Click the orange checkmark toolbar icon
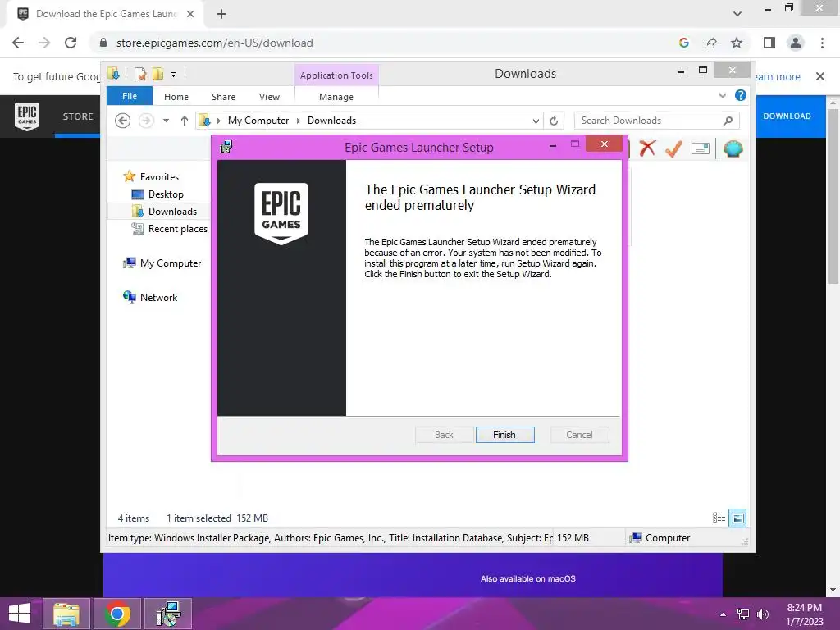The width and height of the screenshot is (840, 630). [x=673, y=148]
